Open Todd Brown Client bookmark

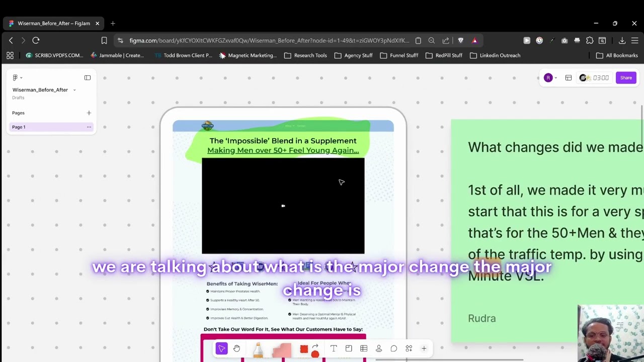(184, 55)
